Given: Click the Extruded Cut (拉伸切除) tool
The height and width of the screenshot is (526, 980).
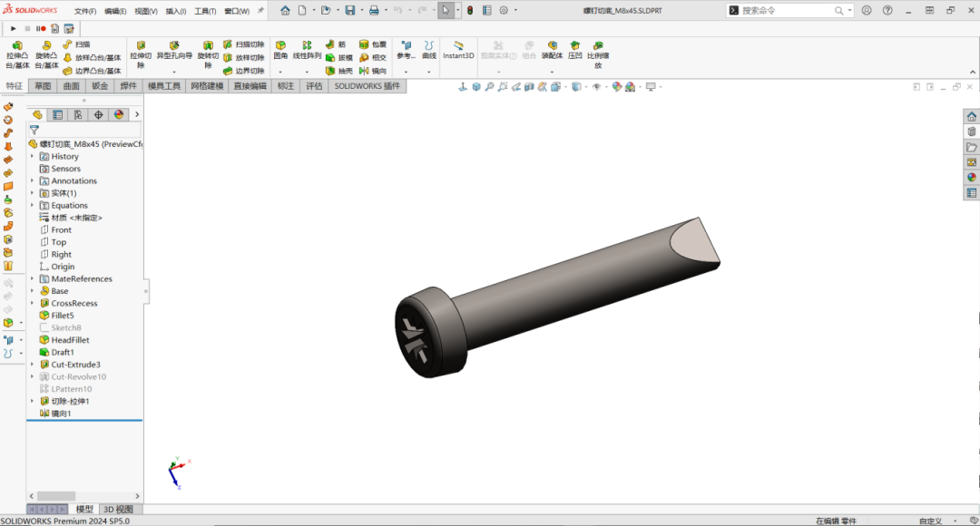Looking at the screenshot, I should [141, 55].
